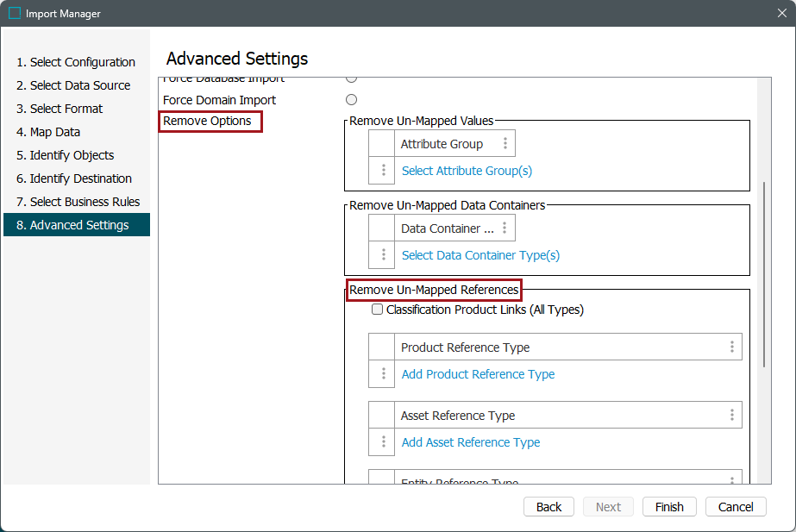The width and height of the screenshot is (796, 532).
Task: Click the Advanced Settings vertical scrollbar
Action: pos(763,274)
